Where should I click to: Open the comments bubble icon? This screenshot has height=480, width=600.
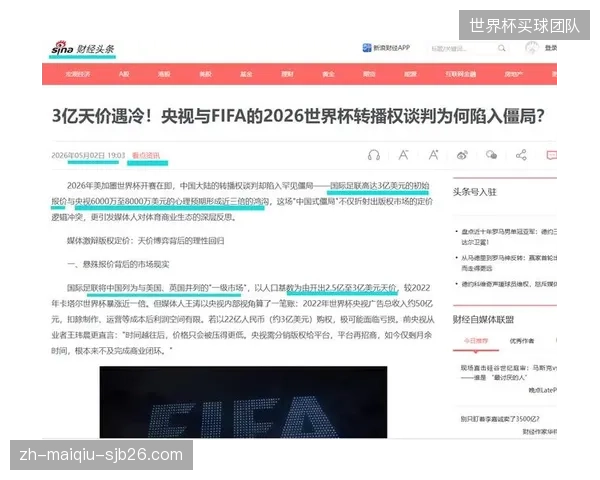[551, 155]
